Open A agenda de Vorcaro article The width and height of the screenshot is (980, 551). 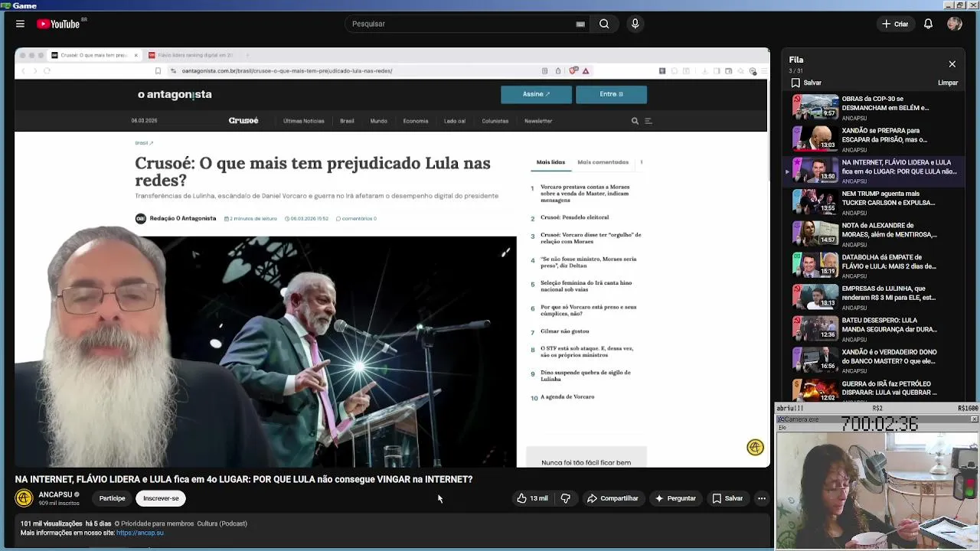click(x=567, y=397)
